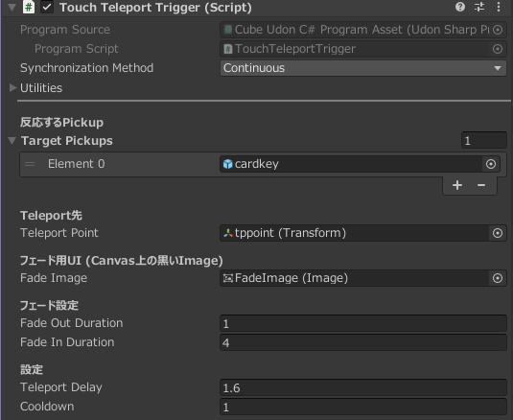Click Element 0 reorder drag handle

[30, 164]
